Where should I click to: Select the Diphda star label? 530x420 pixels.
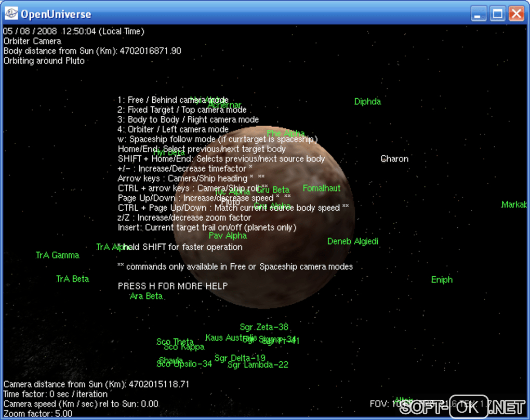pos(367,102)
